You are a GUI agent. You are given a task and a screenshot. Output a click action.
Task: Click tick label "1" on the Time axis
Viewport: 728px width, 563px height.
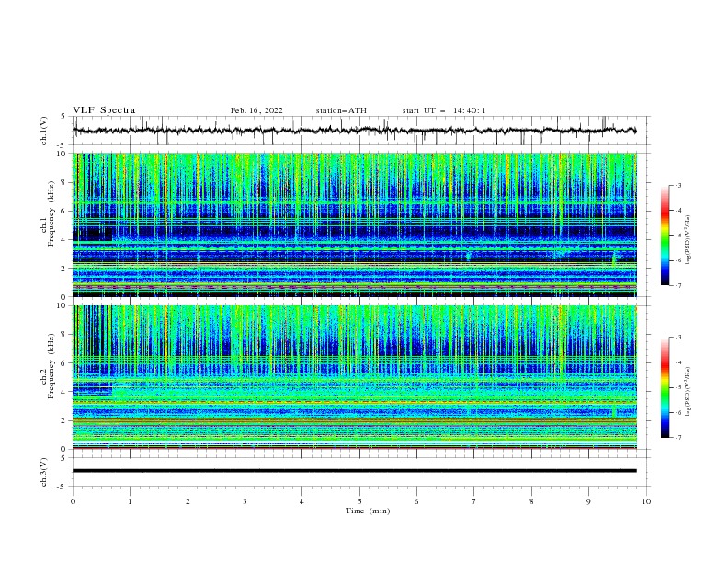tap(130, 501)
